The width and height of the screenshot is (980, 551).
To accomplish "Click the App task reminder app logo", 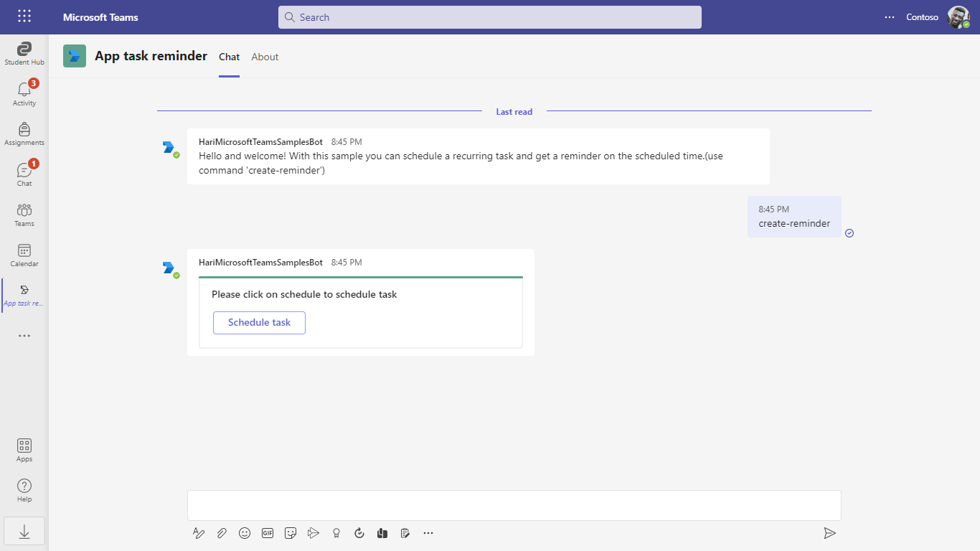I will pyautogui.click(x=75, y=56).
